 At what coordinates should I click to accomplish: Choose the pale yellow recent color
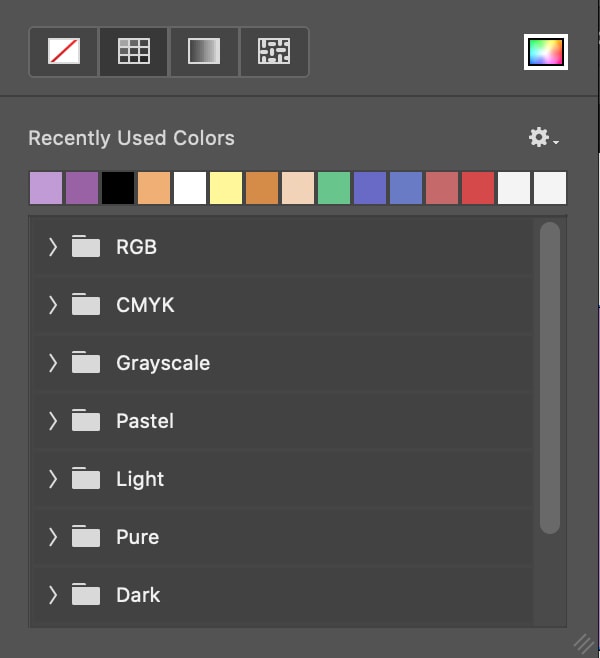click(x=226, y=188)
